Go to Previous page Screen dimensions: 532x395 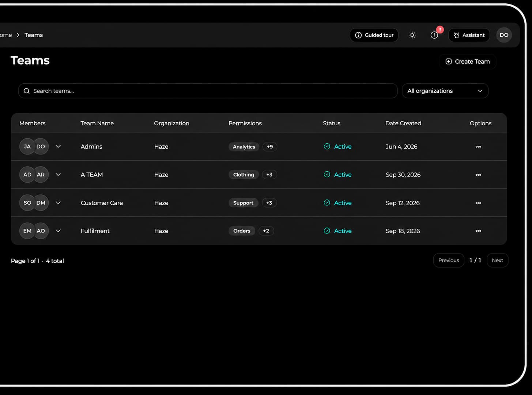pos(449,260)
